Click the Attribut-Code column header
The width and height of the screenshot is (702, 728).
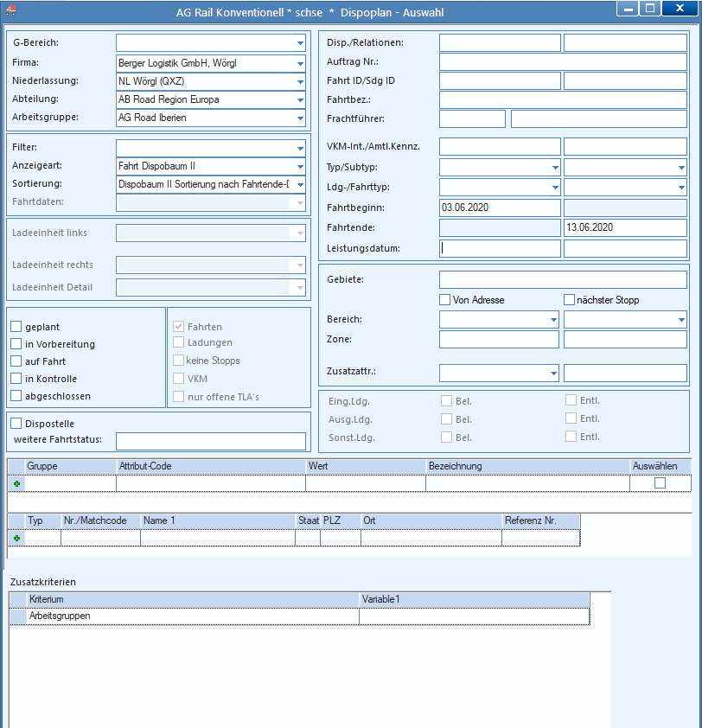click(211, 466)
